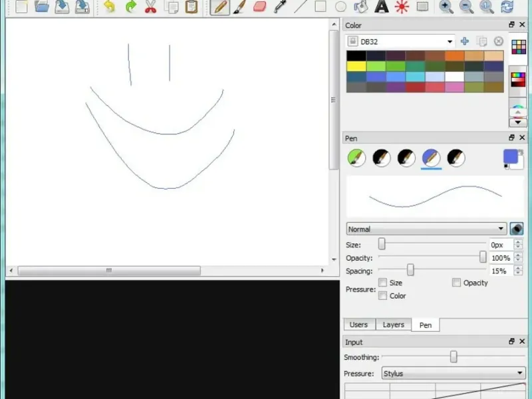Image resolution: width=532 pixels, height=399 pixels.
Task: Reset zoom to original size
Action: [487, 7]
